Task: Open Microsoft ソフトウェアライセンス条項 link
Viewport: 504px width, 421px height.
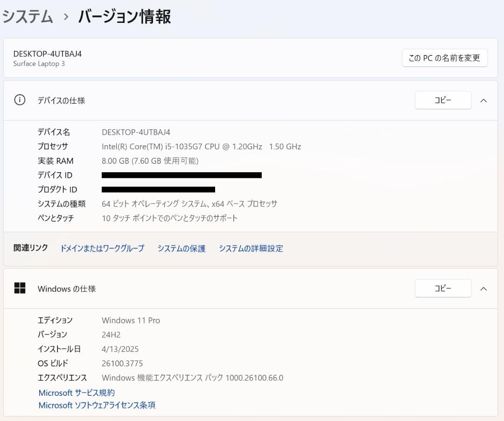Action: (97, 405)
